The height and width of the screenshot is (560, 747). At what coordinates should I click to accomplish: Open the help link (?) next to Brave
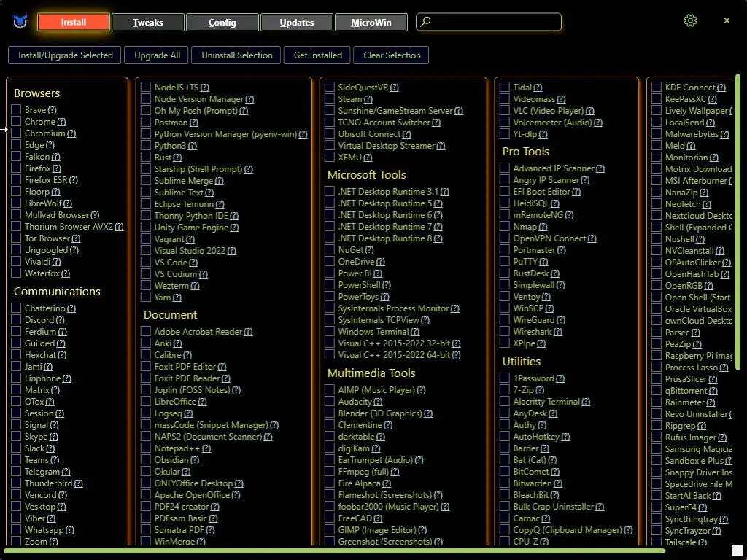pyautogui.click(x=52, y=110)
